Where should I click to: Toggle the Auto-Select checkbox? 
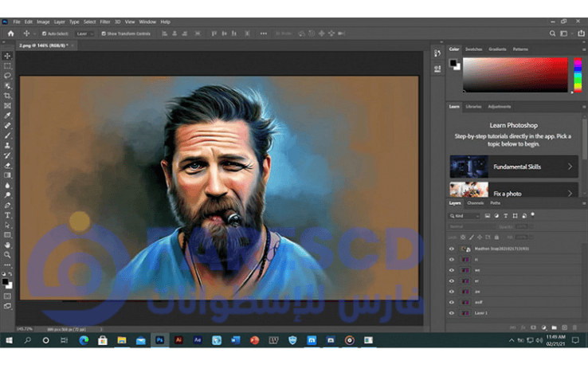click(x=45, y=33)
